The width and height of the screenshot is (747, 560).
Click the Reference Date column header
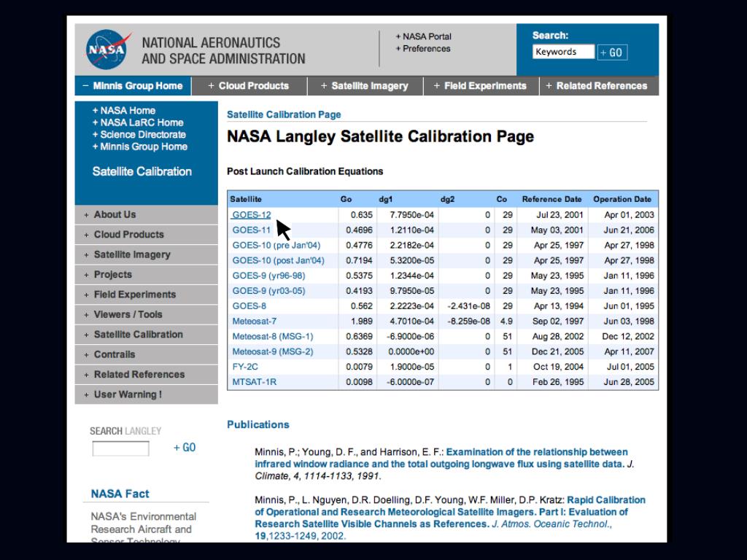tap(551, 200)
